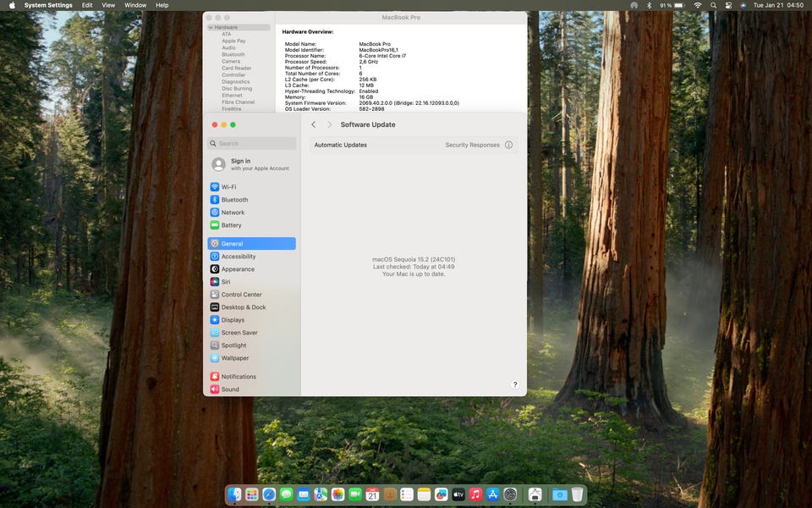Open Wi-Fi settings in the sidebar
The width and height of the screenshot is (812, 508).
228,187
